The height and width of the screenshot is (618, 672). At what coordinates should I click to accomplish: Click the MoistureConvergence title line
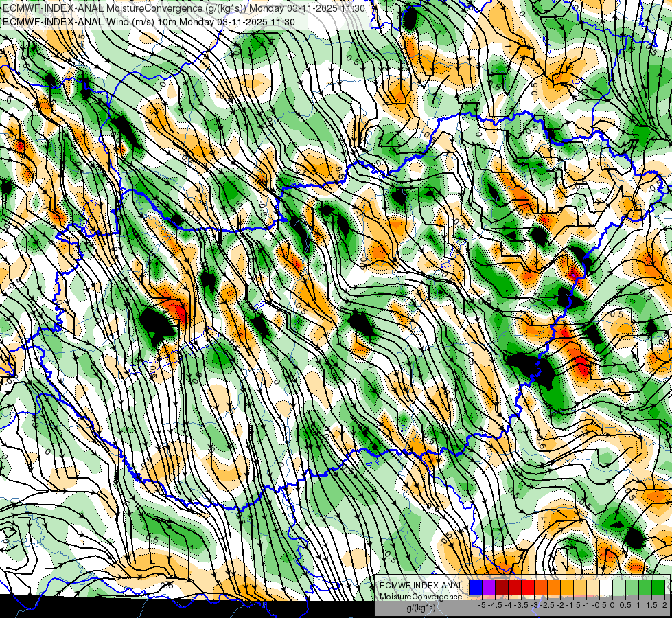183,8
